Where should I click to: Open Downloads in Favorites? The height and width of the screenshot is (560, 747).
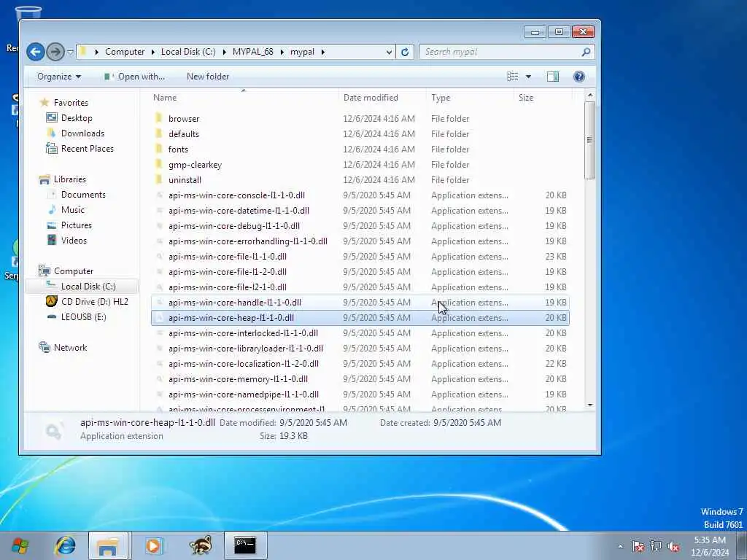82,133
